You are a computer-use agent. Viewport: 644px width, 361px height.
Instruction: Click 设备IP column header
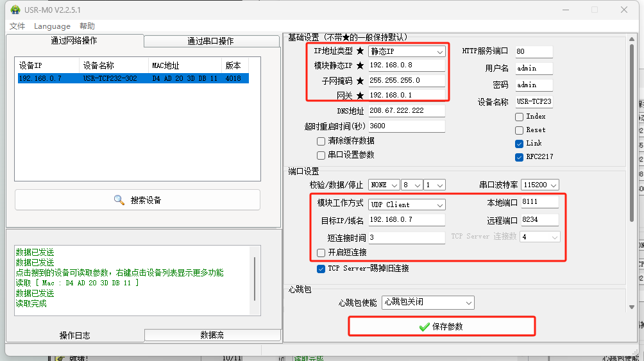(47, 65)
